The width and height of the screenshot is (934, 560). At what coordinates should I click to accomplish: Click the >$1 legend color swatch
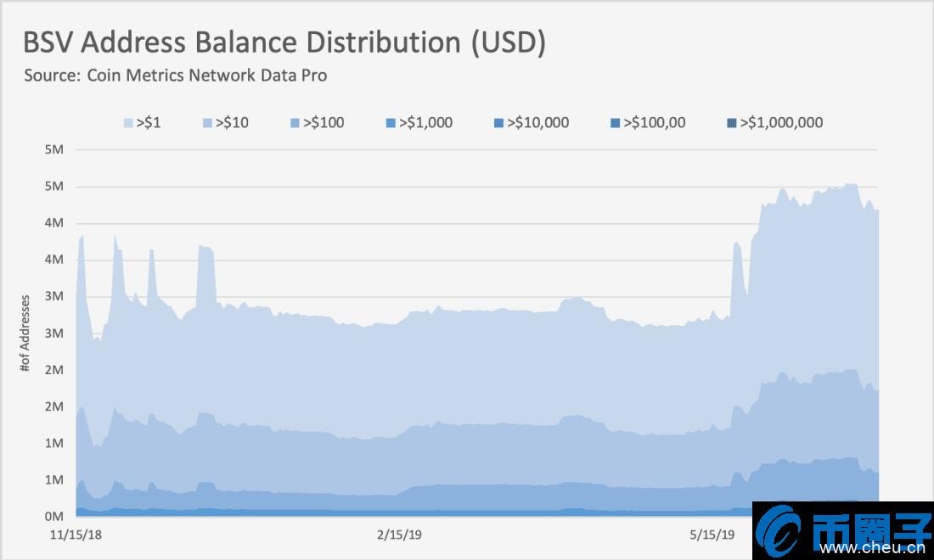tap(129, 123)
